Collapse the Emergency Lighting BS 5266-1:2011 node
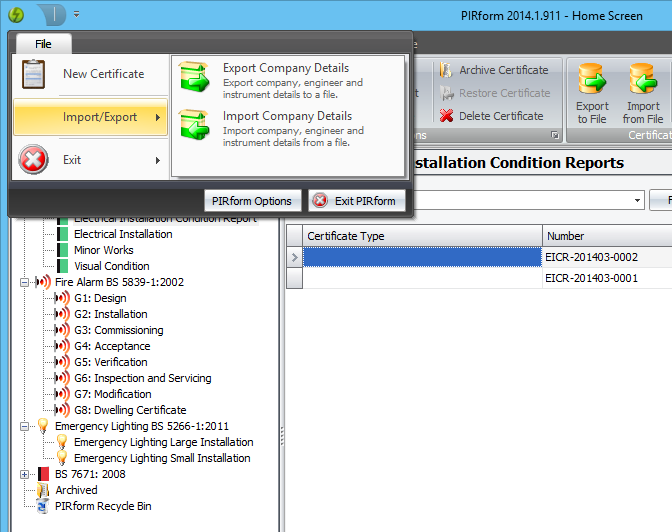 click(25, 426)
